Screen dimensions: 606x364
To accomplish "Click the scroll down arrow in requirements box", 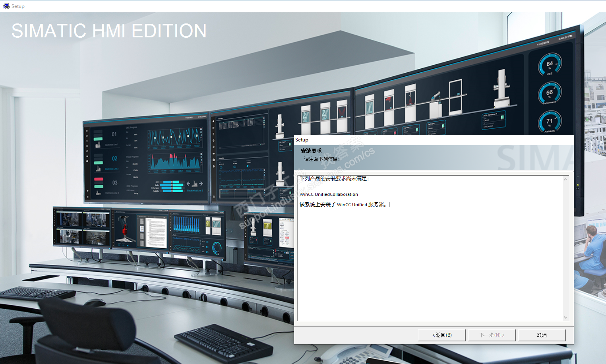I will pyautogui.click(x=565, y=317).
